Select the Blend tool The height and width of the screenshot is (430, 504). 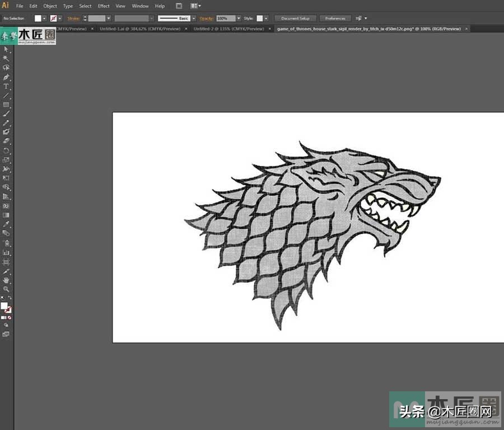click(x=6, y=233)
